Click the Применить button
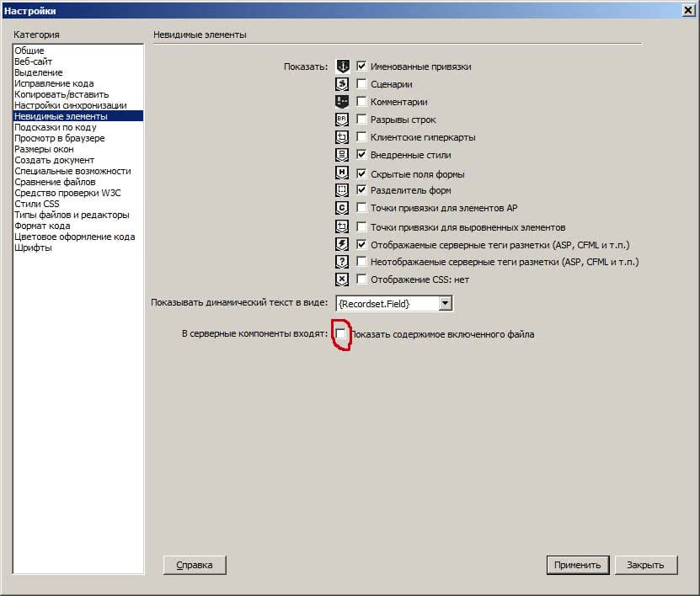700x596 pixels. point(578,565)
